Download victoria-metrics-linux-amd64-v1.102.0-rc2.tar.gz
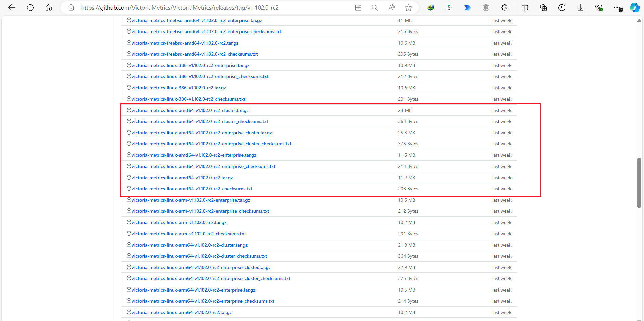Viewport: 644px width, 321px height. (x=182, y=178)
